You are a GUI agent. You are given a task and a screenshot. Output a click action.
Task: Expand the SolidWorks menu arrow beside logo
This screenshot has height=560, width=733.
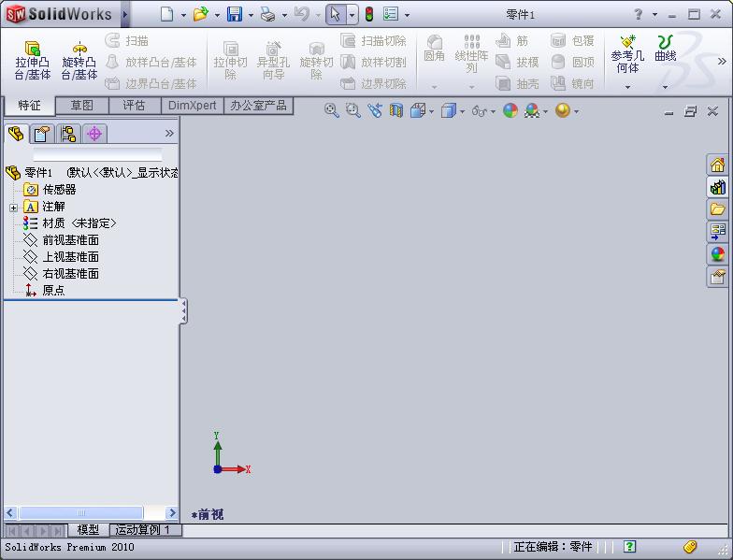pyautogui.click(x=125, y=15)
